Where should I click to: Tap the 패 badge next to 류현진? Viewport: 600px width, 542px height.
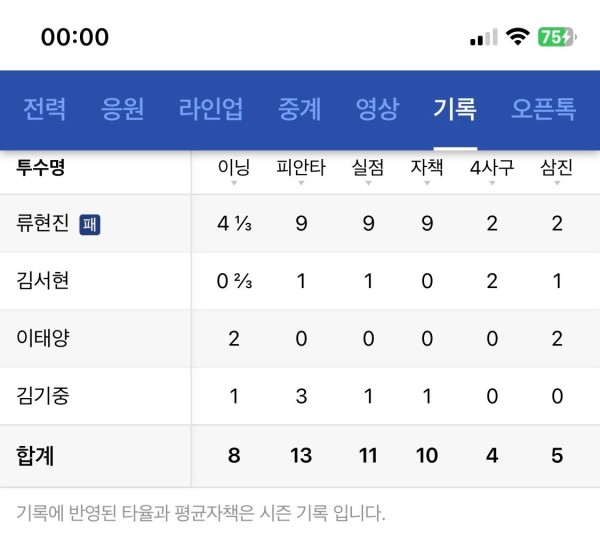90,225
